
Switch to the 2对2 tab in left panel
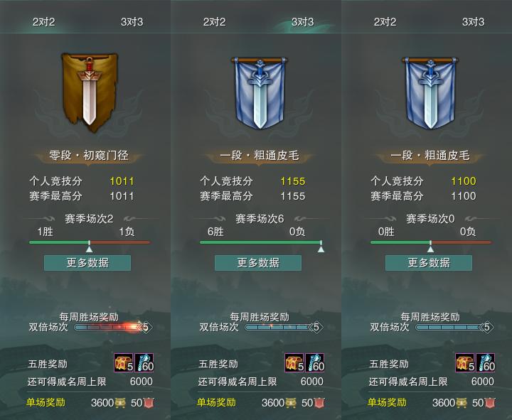click(43, 22)
